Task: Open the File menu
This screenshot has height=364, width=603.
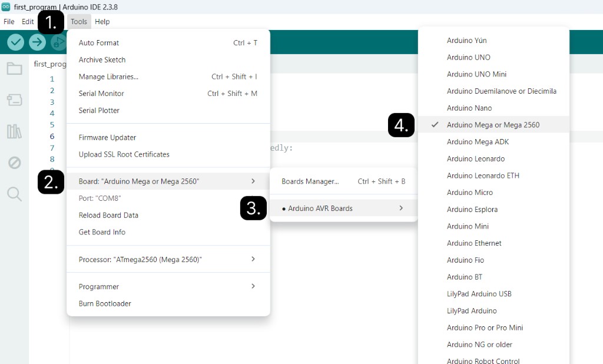Action: pyautogui.click(x=9, y=22)
